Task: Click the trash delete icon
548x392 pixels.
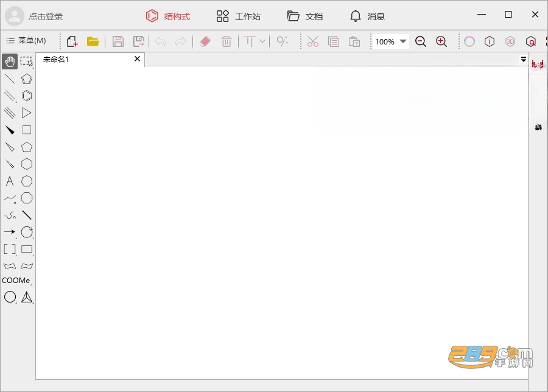Action: click(x=227, y=41)
